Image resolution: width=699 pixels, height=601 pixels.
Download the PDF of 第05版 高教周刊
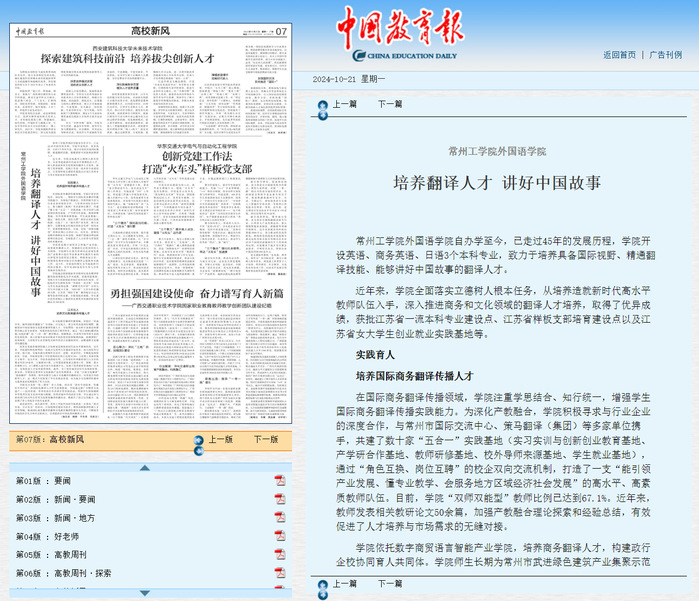280,554
